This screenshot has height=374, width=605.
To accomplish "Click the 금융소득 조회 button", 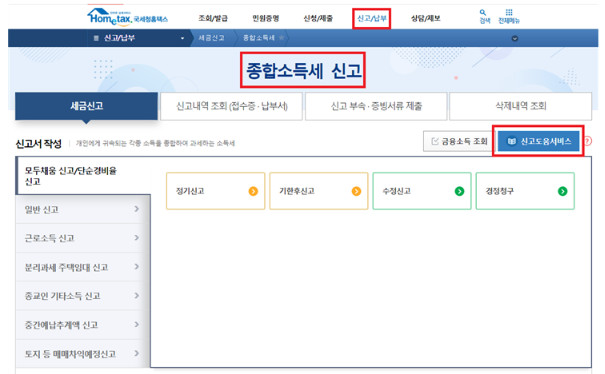I will (x=459, y=141).
